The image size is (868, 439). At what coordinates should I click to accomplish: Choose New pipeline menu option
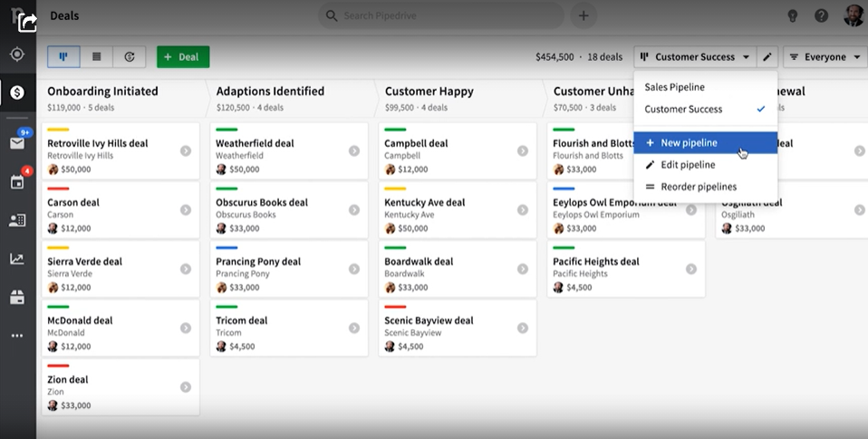tap(705, 142)
